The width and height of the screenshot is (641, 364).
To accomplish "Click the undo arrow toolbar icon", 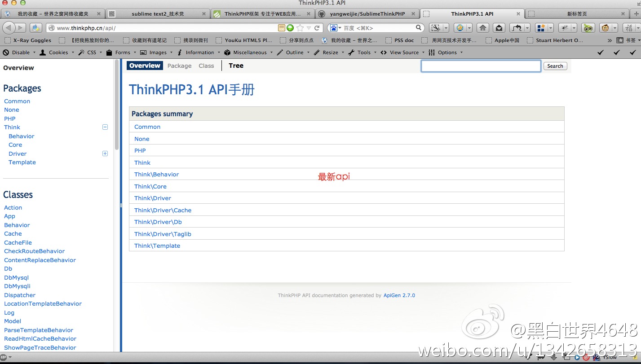I will [x=517, y=28].
